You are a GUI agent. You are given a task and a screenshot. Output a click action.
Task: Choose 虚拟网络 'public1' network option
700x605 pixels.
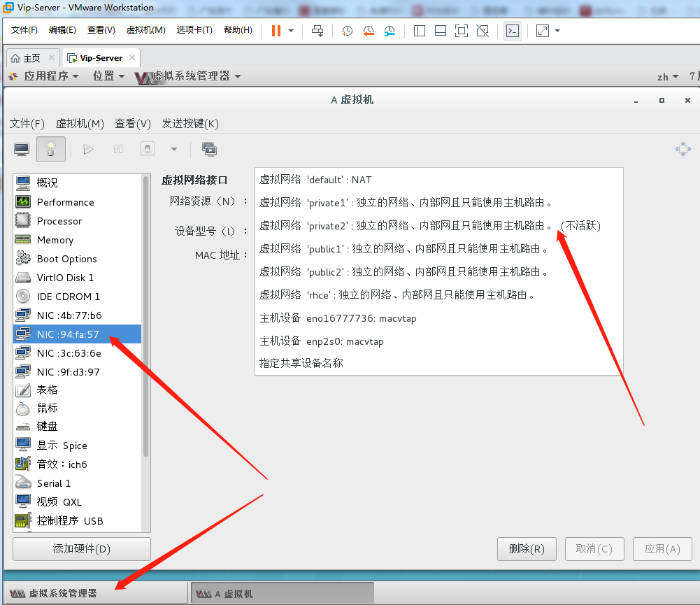point(439,249)
